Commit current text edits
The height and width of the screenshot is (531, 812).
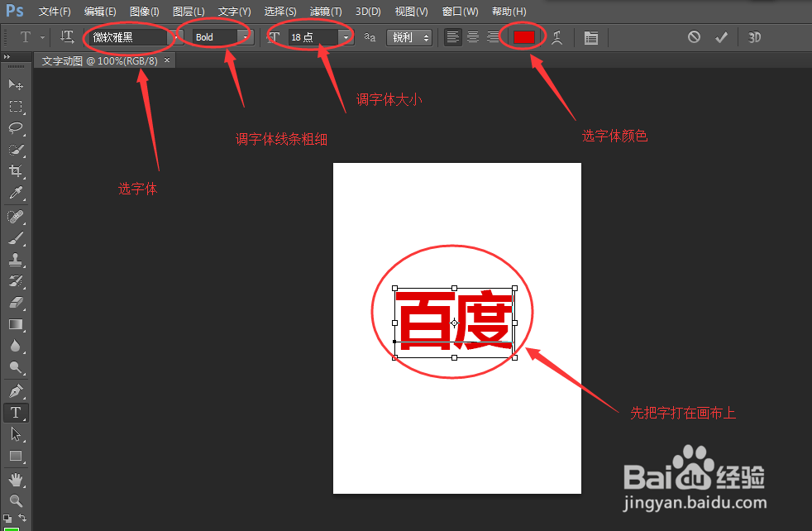click(x=721, y=37)
